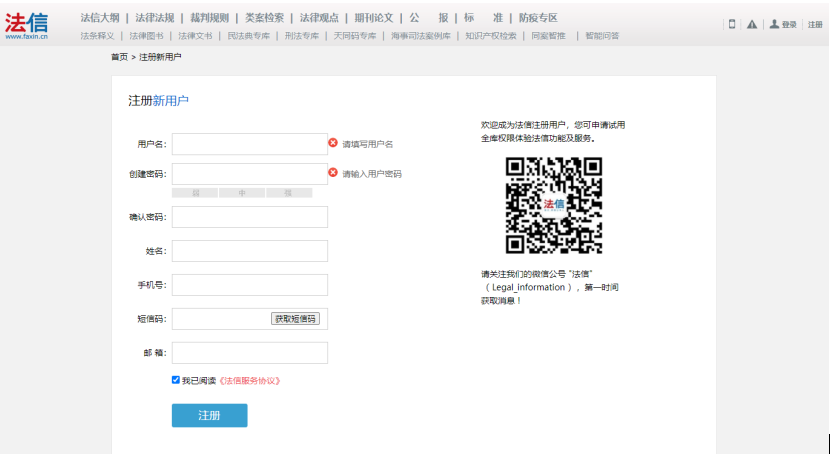Screen dimensions: 830x454
Task: Open the 法律法规 menu
Action: point(155,18)
